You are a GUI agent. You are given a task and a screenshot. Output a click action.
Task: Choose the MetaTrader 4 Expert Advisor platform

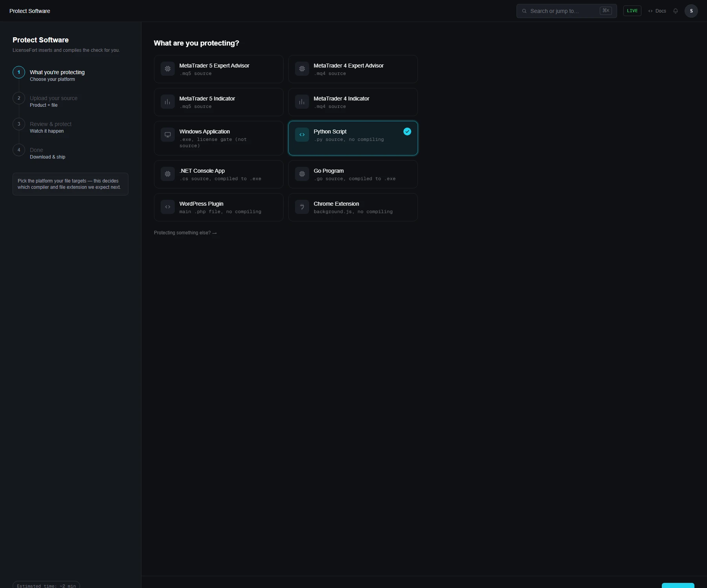tap(353, 69)
